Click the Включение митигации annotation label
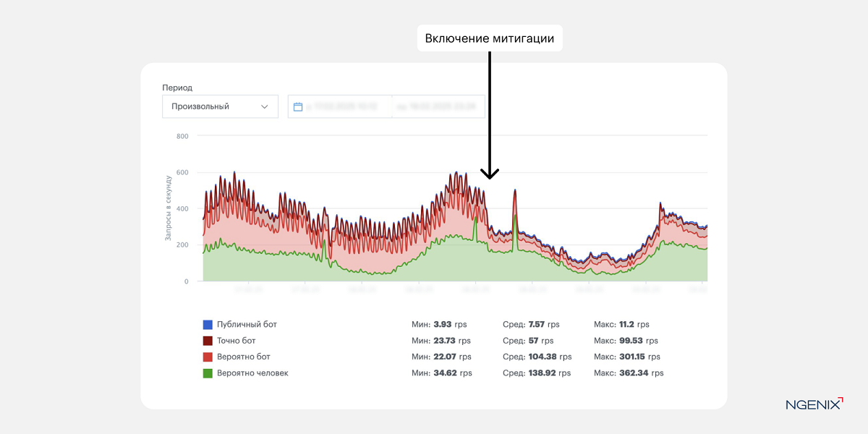 490,38
